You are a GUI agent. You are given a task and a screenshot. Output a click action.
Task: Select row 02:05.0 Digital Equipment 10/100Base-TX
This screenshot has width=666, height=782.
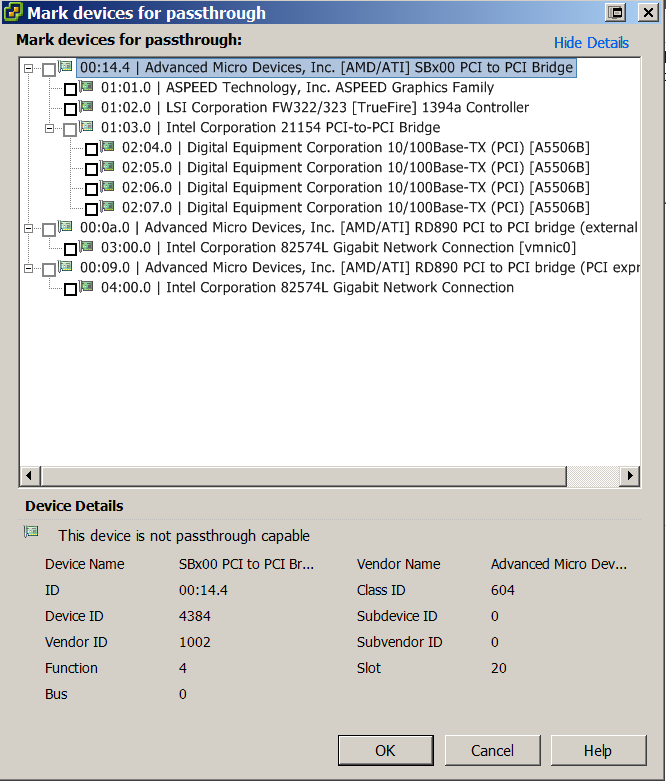point(356,168)
